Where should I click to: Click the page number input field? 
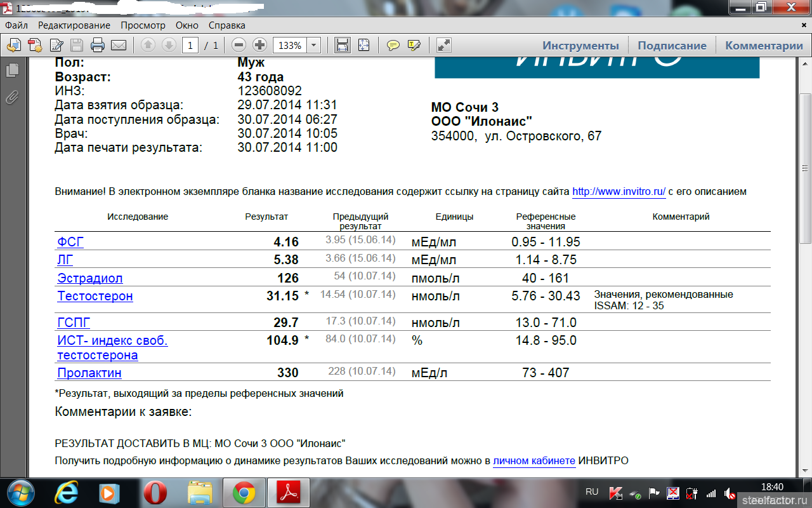click(x=190, y=45)
